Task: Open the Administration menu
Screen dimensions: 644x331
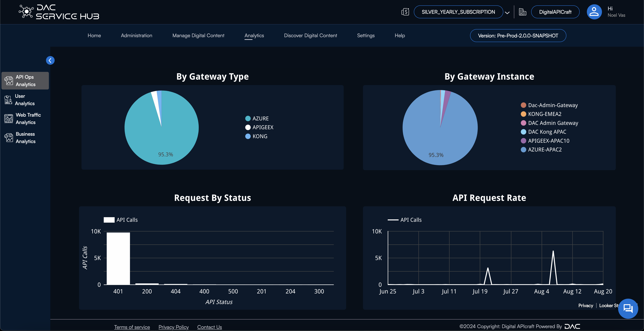Action: tap(137, 36)
